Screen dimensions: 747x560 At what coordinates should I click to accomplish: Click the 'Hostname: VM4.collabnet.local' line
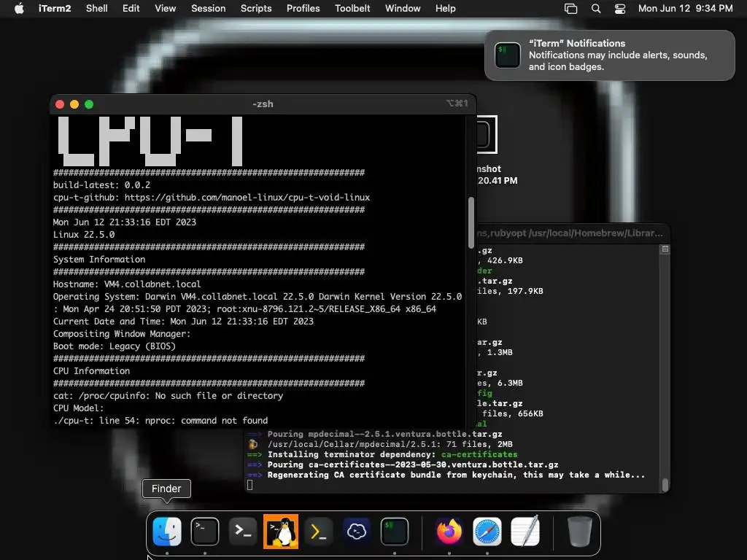127,284
